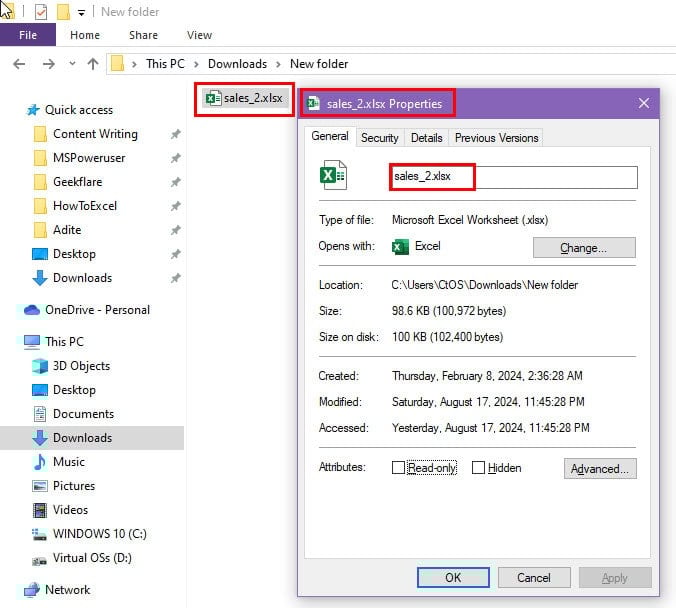
Task: Click the pin icon next to Adite
Action: coord(175,230)
